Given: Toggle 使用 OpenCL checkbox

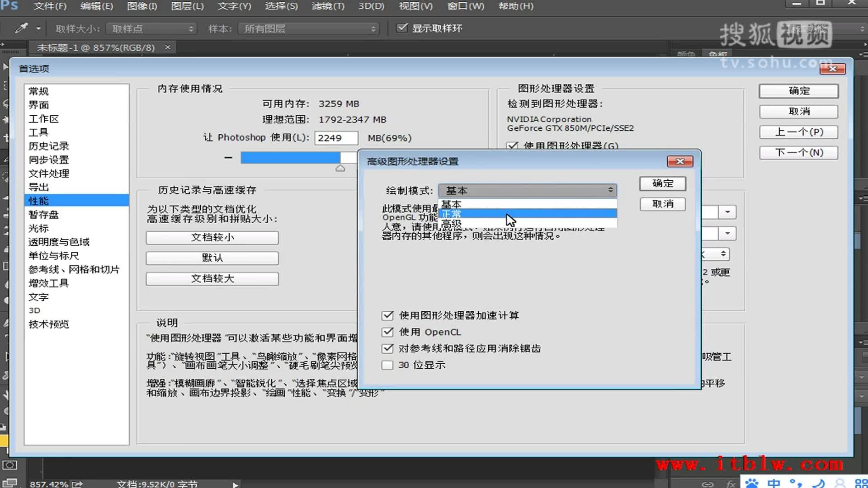Looking at the screenshot, I should 387,332.
